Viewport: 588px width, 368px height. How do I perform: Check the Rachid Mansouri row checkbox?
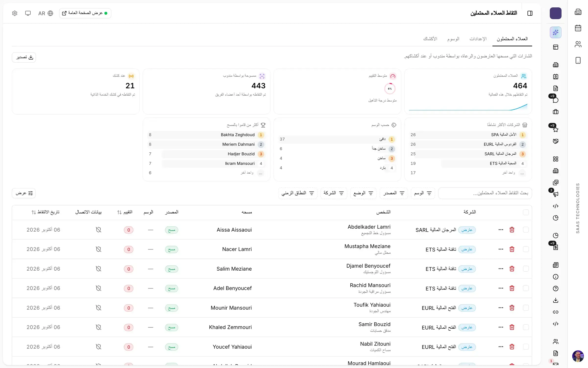click(x=526, y=288)
